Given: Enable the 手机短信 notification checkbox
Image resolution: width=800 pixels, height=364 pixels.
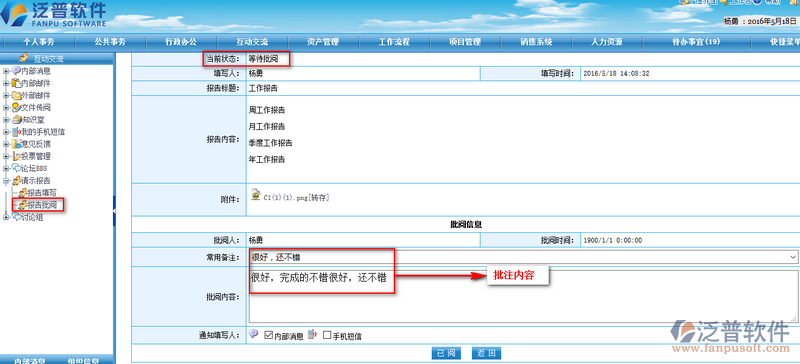Looking at the screenshot, I should 327,335.
